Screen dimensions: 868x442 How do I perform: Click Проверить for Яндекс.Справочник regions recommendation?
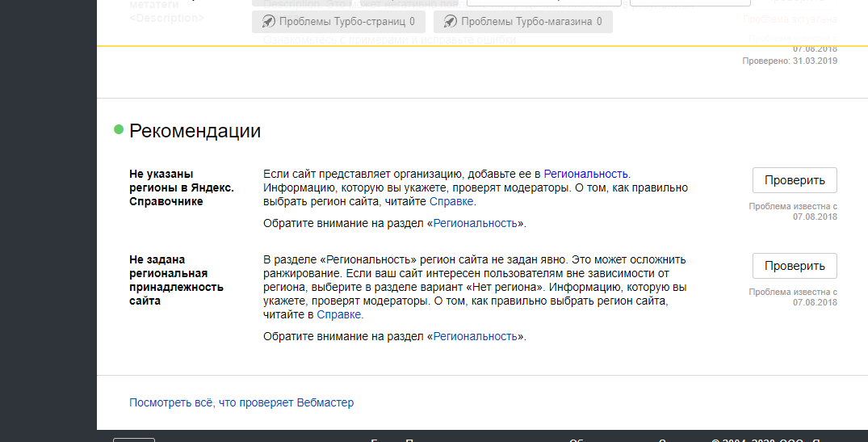click(795, 180)
